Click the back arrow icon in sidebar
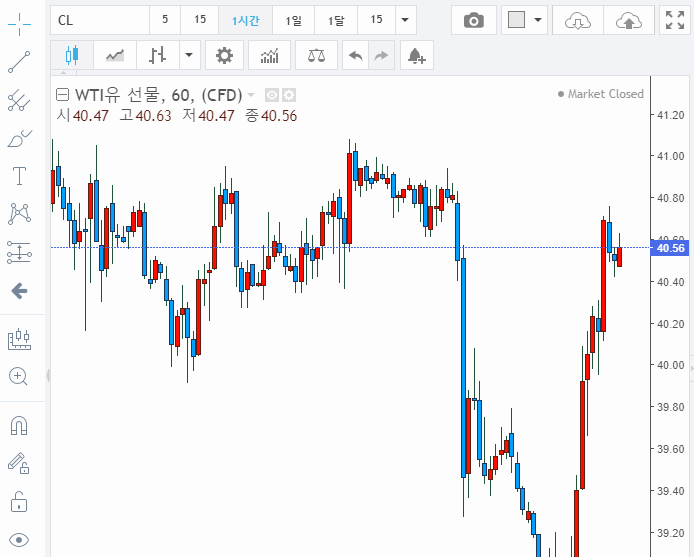The width and height of the screenshot is (694, 557). (19, 291)
